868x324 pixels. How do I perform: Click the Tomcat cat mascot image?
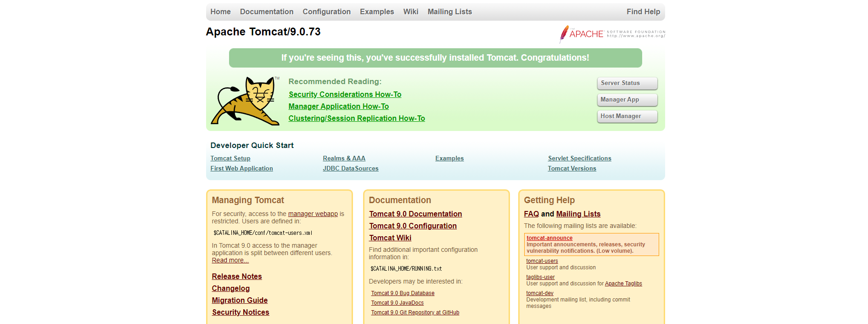click(245, 101)
